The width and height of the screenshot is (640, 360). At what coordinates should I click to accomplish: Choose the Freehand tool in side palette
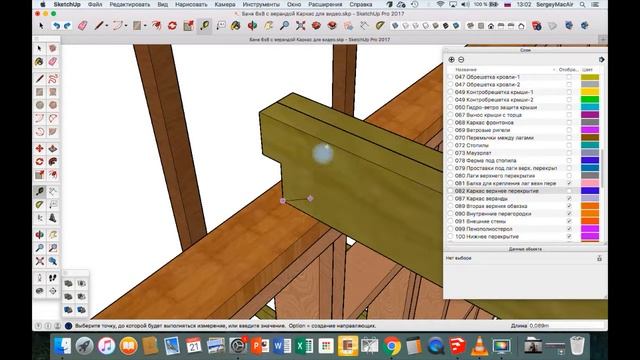coord(53,78)
